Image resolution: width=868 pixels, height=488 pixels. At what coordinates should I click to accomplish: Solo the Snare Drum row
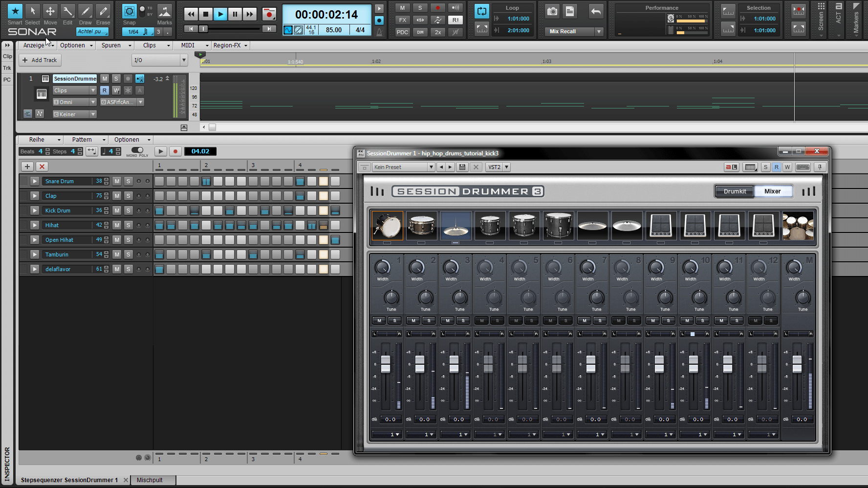click(x=128, y=181)
